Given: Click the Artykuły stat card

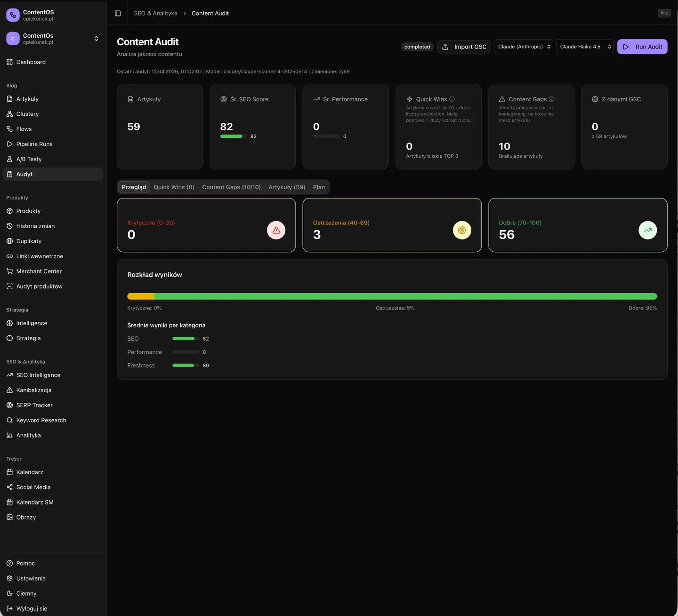Looking at the screenshot, I should pos(160,127).
